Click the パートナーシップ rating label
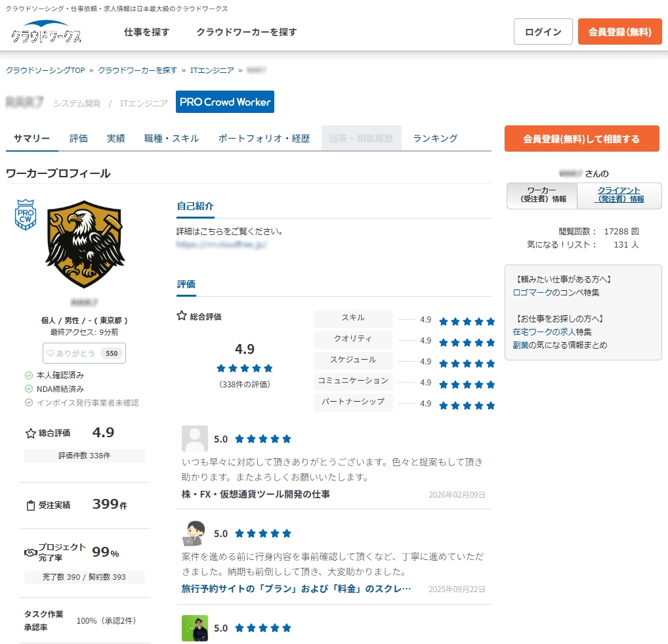The height and width of the screenshot is (644, 668). coord(353,402)
